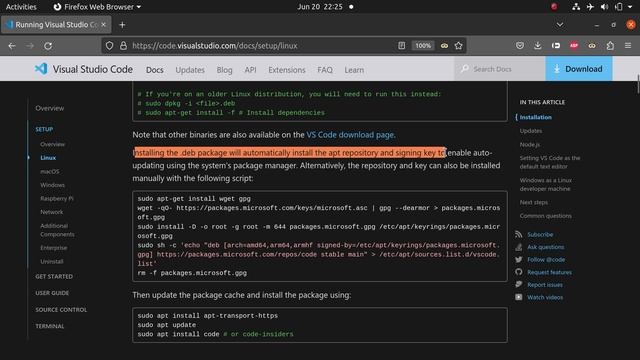Image resolution: width=640 pixels, height=360 pixels.
Task: Expand the GET STARTED sidebar section
Action: (54, 276)
